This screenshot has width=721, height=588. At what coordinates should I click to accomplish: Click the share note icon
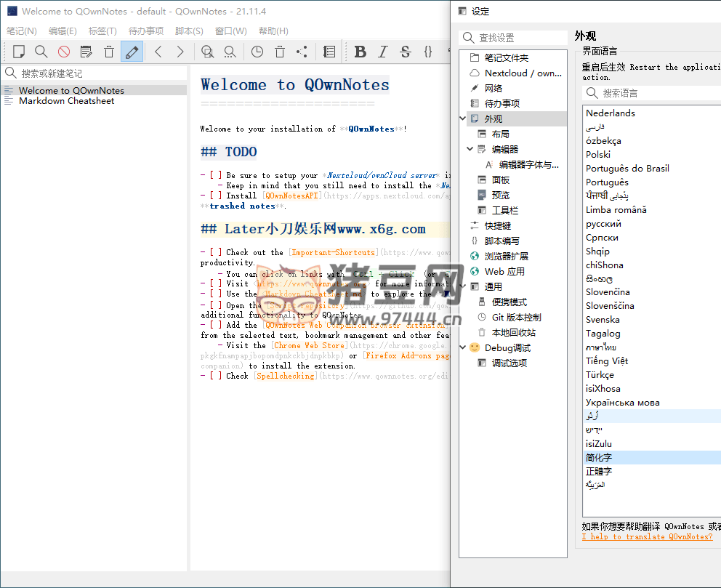click(302, 52)
